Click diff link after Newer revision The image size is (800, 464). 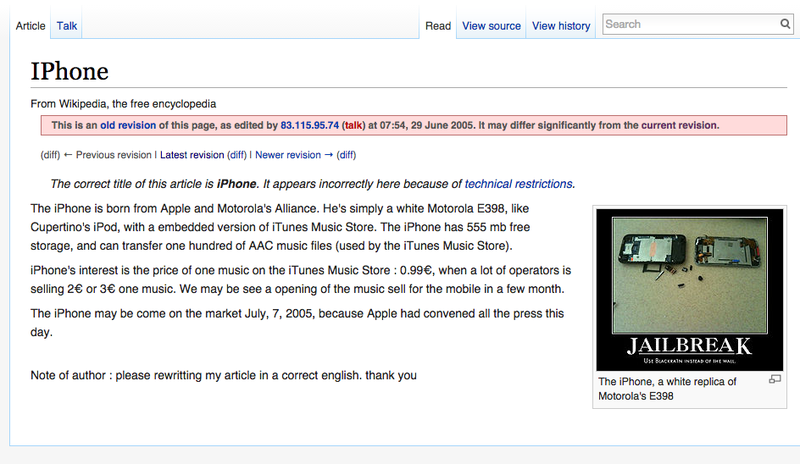(x=346, y=155)
